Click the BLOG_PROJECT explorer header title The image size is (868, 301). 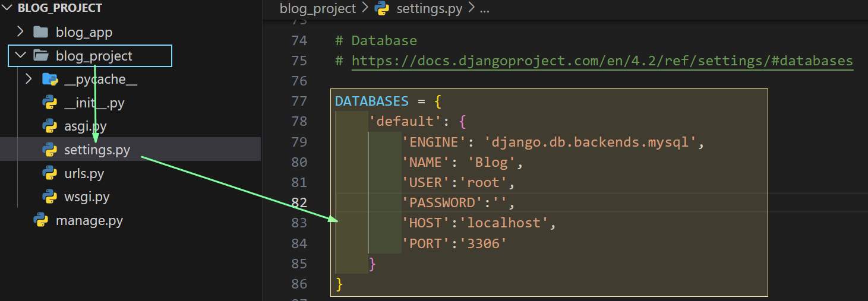(x=60, y=8)
